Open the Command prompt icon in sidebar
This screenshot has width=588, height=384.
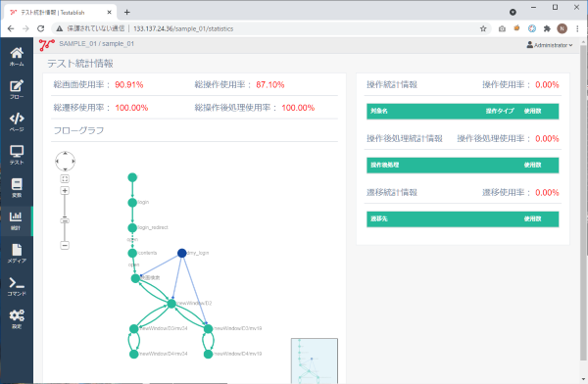click(x=17, y=286)
